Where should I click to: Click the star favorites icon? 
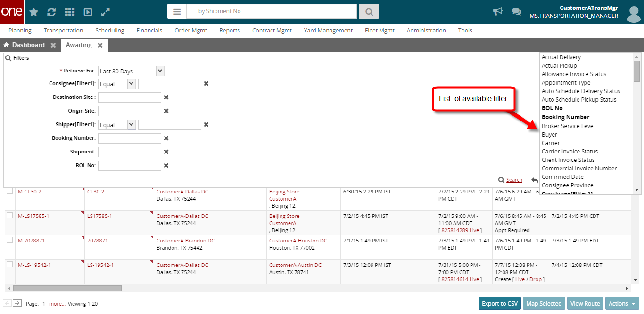point(34,12)
